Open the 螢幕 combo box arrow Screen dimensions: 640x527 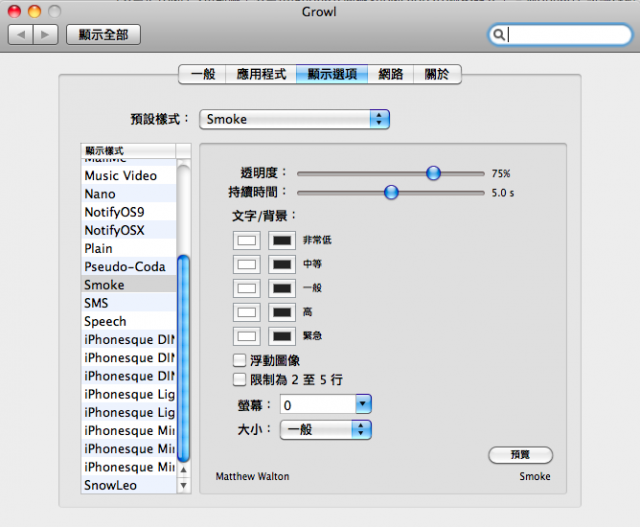(x=363, y=405)
